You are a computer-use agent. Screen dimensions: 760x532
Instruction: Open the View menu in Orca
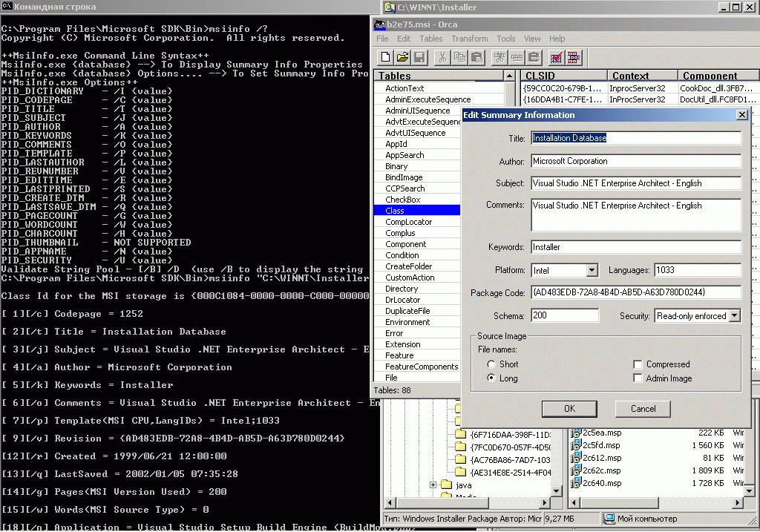[531, 39]
